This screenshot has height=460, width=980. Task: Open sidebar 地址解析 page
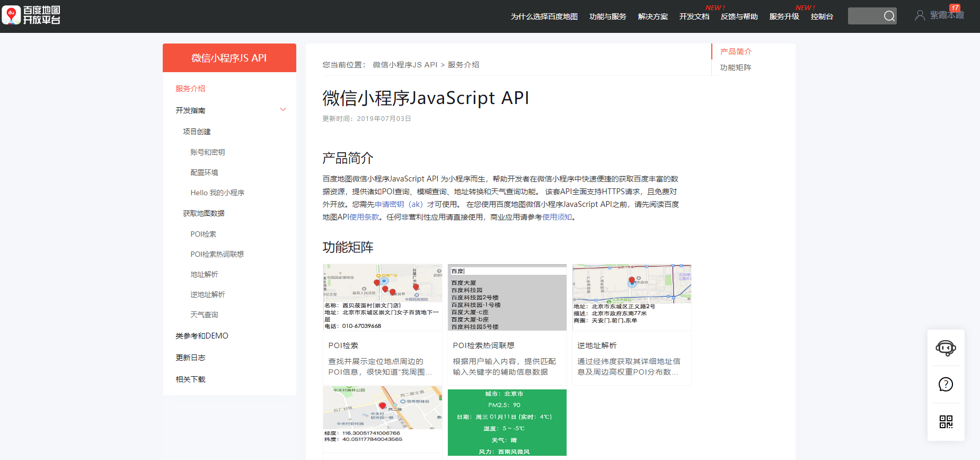[204, 274]
